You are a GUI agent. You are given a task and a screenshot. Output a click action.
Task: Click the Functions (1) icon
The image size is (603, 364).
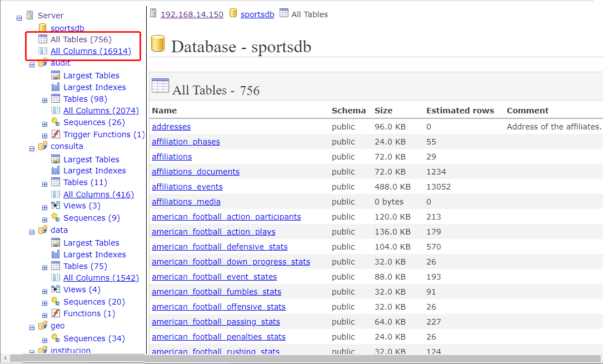point(56,313)
